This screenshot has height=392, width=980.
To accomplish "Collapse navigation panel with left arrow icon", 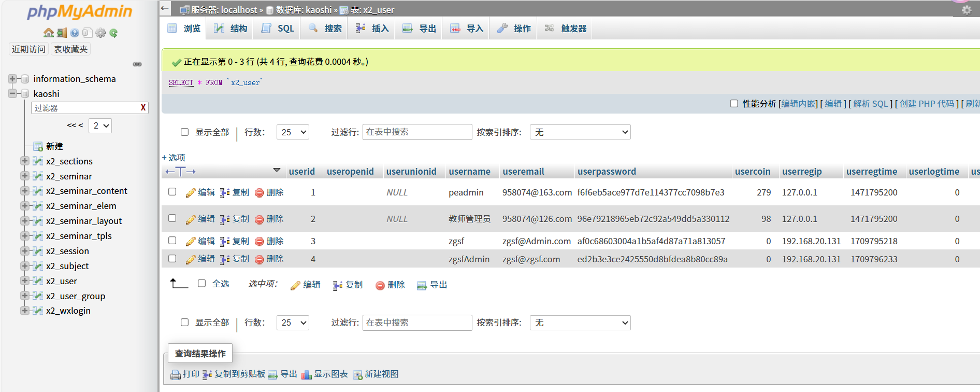I will point(165,8).
